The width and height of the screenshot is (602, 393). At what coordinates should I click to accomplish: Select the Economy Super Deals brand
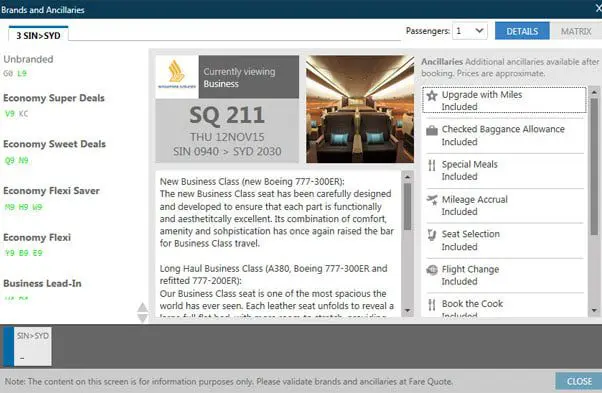54,98
